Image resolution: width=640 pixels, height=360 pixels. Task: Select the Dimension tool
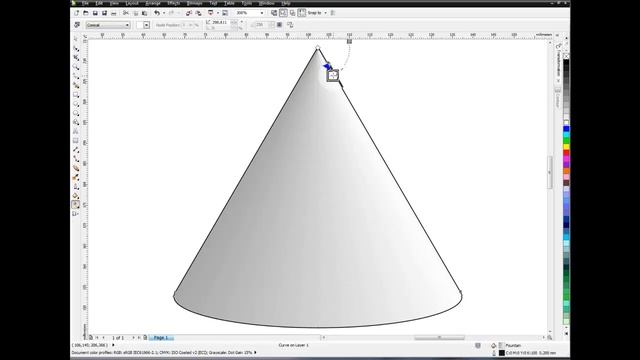tap(76, 150)
